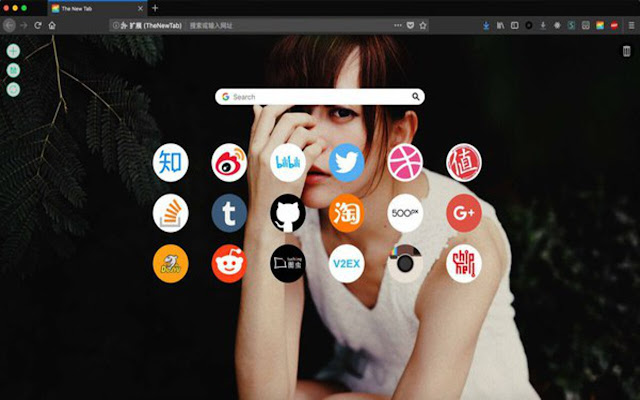
Task: Open the Chiphell shortcut icon
Action: pyautogui.click(x=464, y=264)
